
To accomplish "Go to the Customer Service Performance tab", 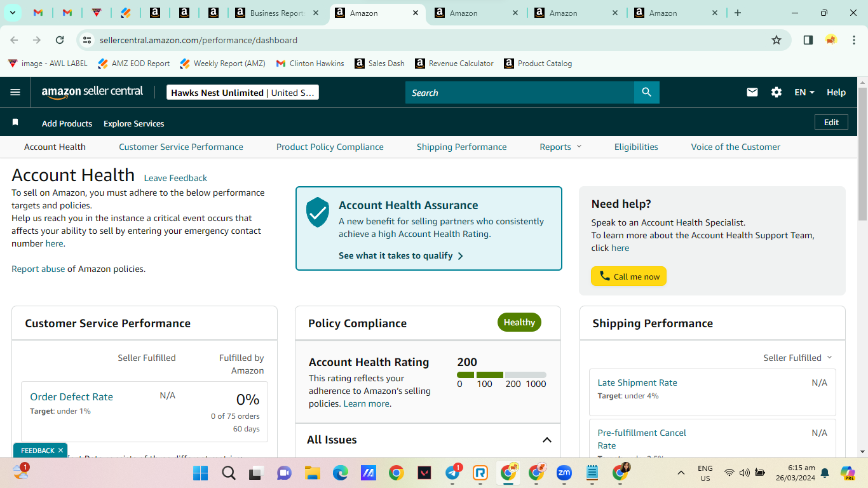I will tap(181, 147).
